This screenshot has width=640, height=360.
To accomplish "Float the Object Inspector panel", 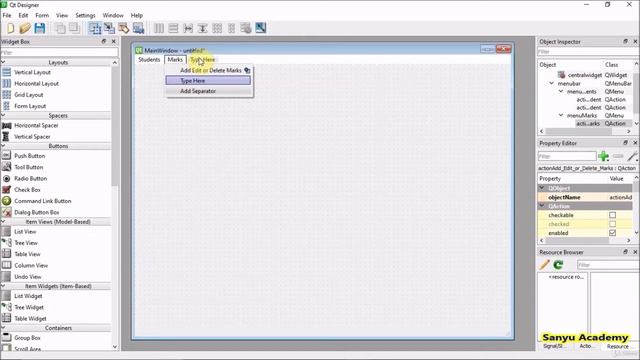I will (625, 41).
